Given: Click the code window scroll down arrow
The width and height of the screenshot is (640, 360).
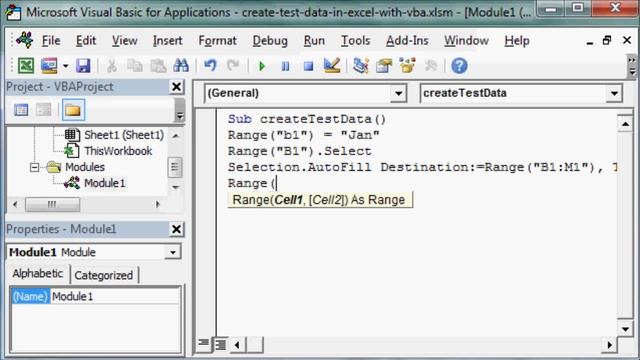Looking at the screenshot, I should click(625, 328).
